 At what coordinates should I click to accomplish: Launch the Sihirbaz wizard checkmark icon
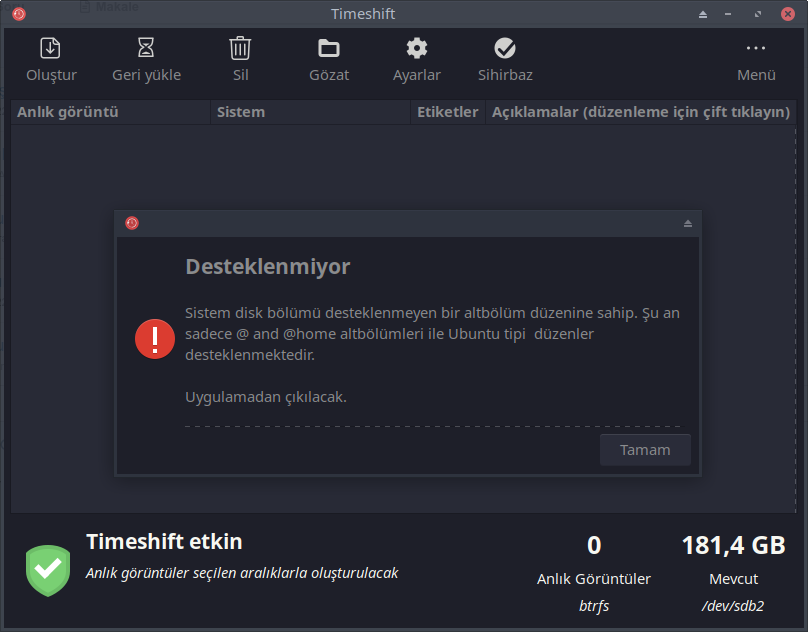click(x=505, y=48)
